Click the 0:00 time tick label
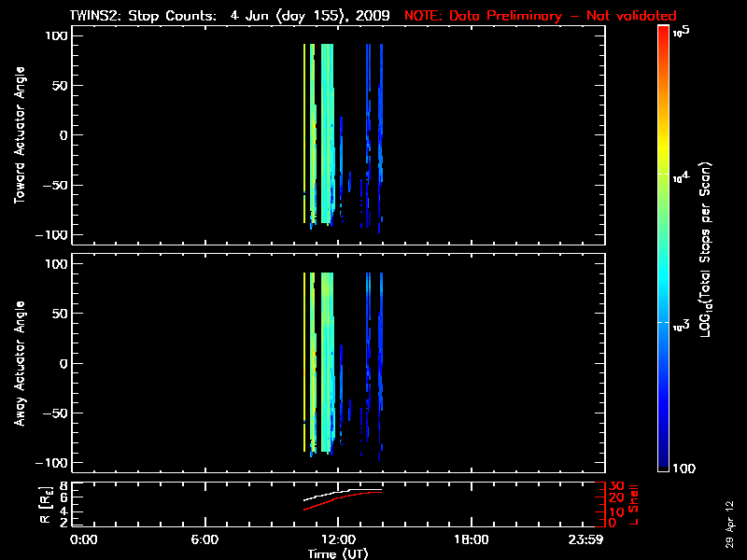Viewport: 747px width, 560px height. point(84,540)
